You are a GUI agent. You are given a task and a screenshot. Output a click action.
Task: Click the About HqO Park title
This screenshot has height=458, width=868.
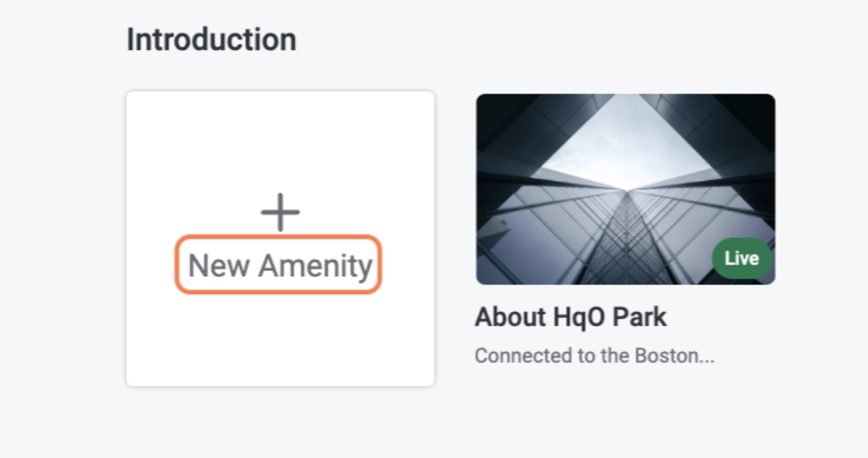(570, 317)
